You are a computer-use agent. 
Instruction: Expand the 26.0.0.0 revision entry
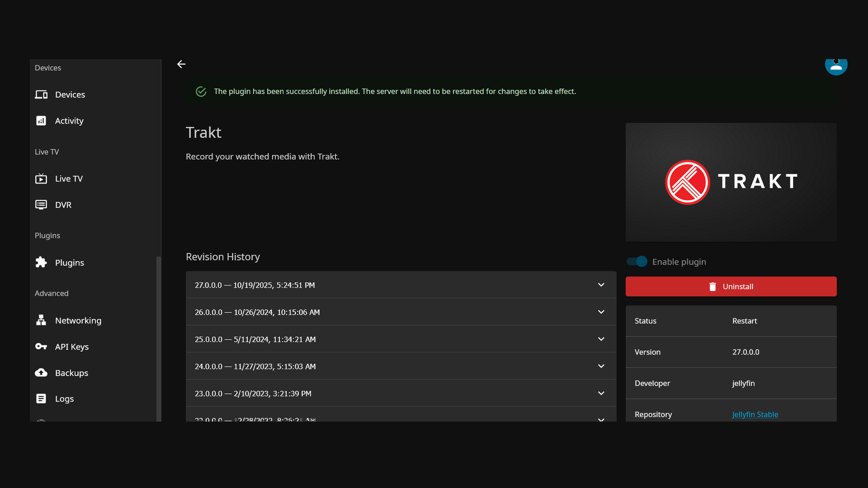[x=401, y=312]
